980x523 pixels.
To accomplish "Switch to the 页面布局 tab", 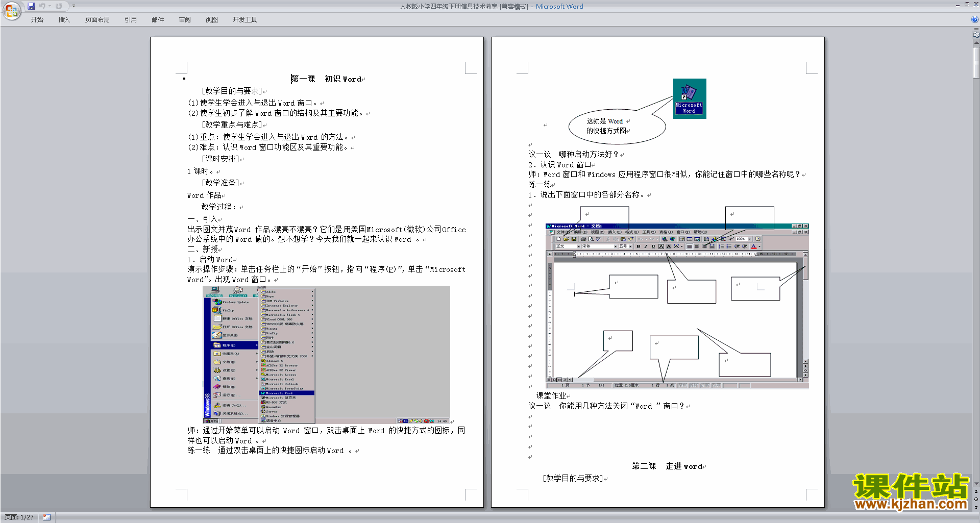I will pyautogui.click(x=97, y=20).
